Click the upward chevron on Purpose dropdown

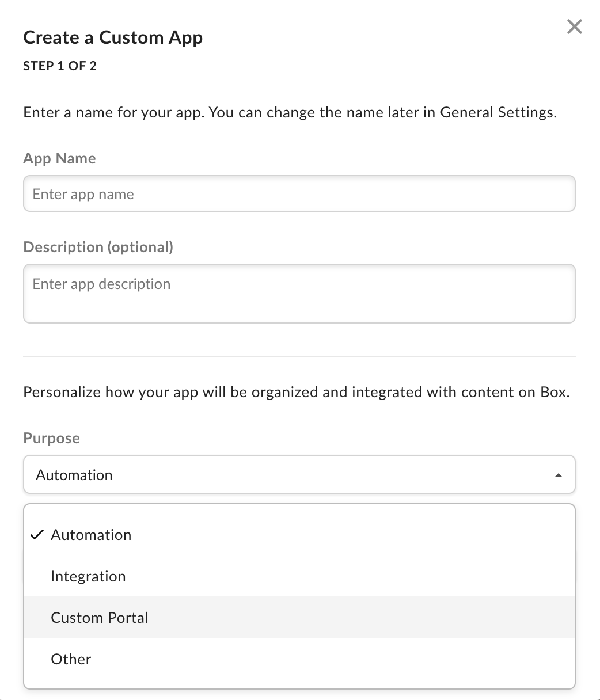(557, 475)
